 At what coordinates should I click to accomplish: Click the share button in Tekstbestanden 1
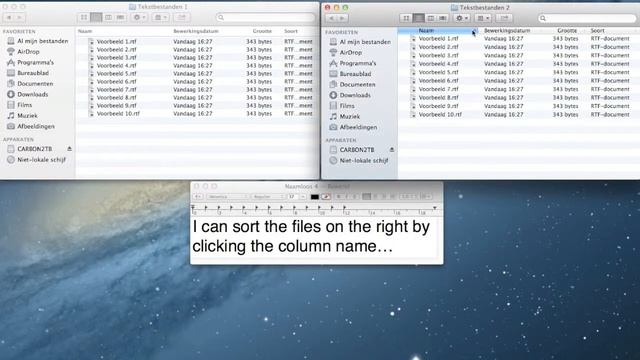pyautogui.click(x=182, y=17)
